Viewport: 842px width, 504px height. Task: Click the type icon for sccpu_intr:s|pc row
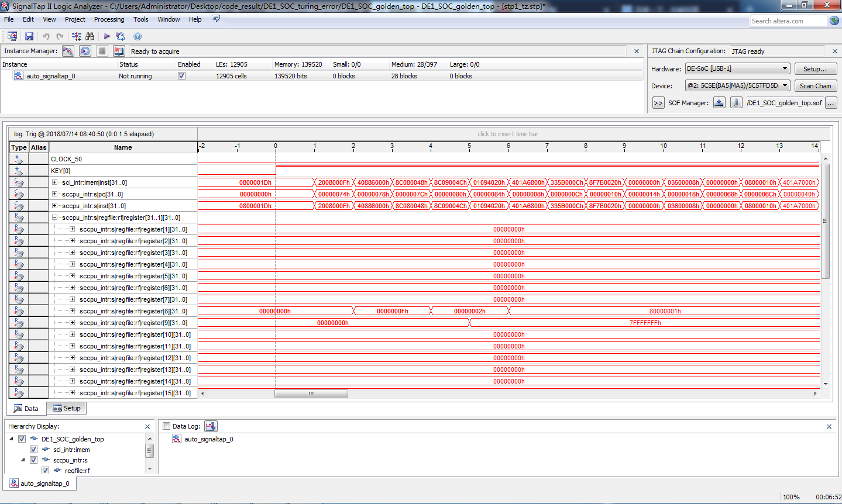pos(19,194)
